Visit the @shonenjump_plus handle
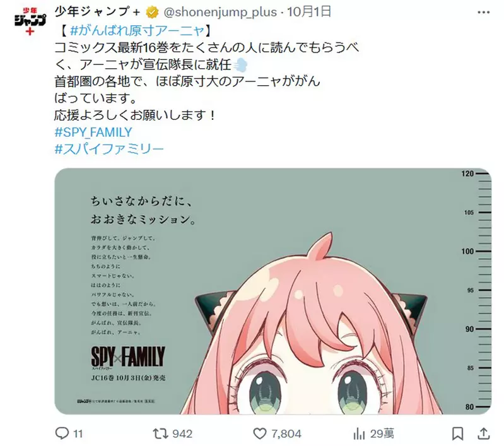504x446 pixels. 220,12
